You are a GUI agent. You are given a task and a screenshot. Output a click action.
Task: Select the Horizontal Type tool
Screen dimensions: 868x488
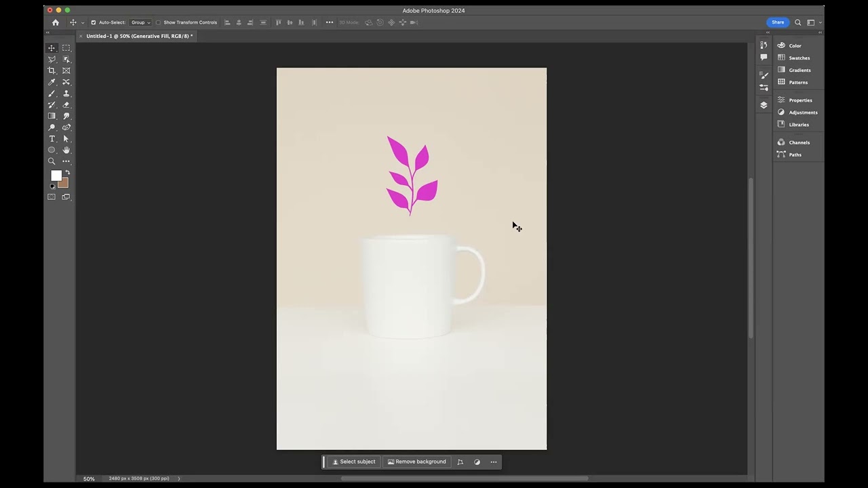[x=52, y=139]
